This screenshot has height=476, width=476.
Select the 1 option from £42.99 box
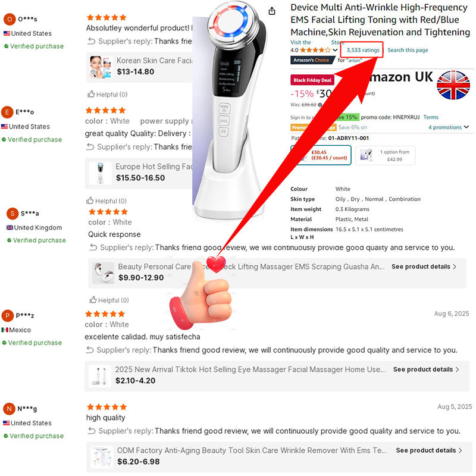point(385,155)
